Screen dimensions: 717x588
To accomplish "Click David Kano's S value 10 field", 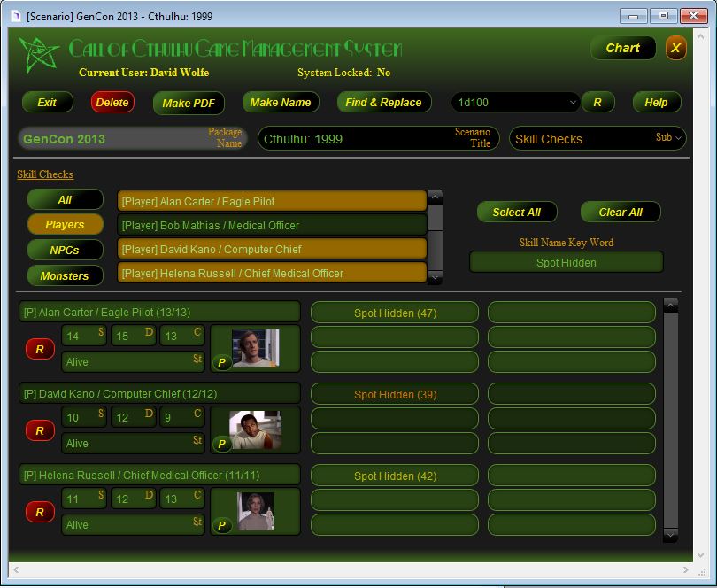I will 84,417.
